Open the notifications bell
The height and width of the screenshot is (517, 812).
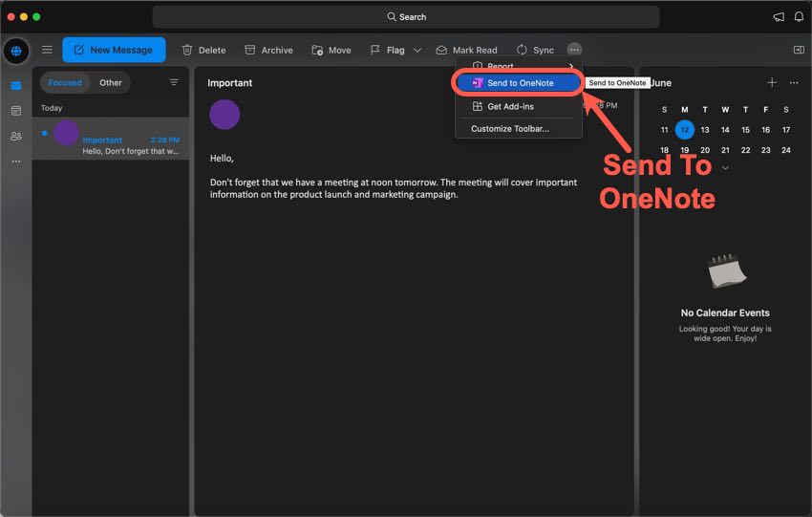[x=799, y=16]
